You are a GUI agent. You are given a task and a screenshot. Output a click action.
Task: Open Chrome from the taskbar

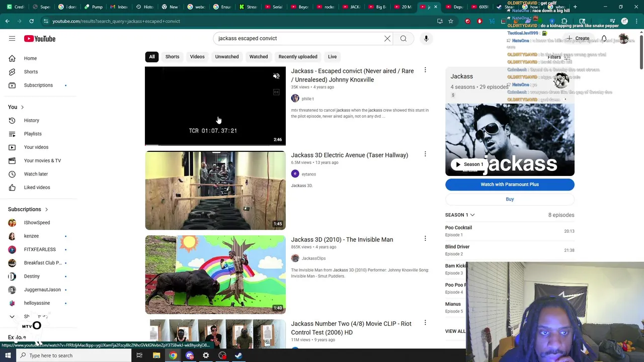tap(173, 355)
